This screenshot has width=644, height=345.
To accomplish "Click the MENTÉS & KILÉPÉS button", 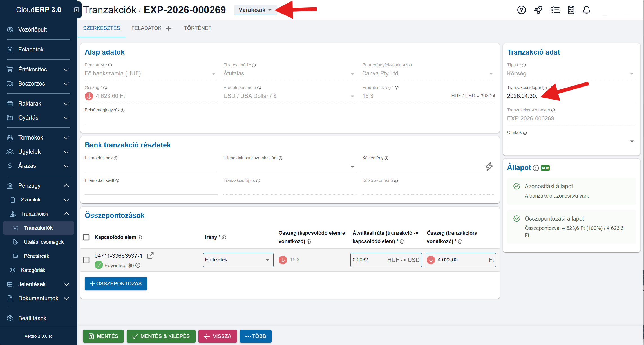I will click(x=161, y=336).
